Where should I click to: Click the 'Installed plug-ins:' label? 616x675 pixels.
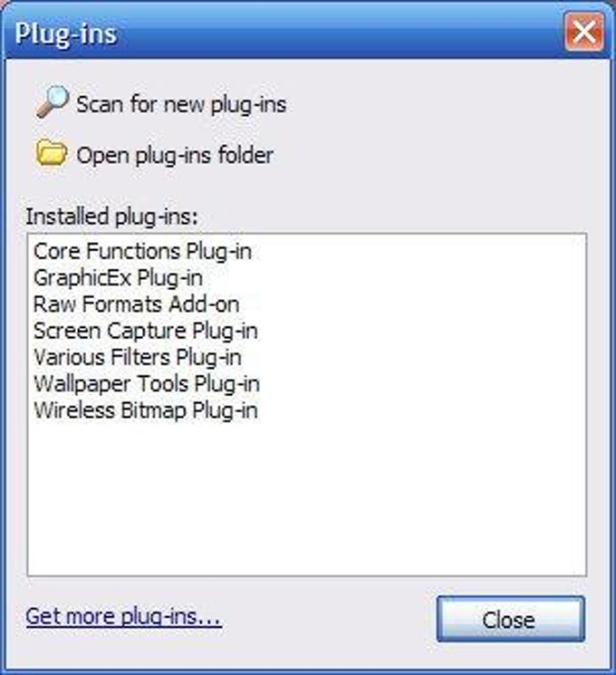coord(112,217)
